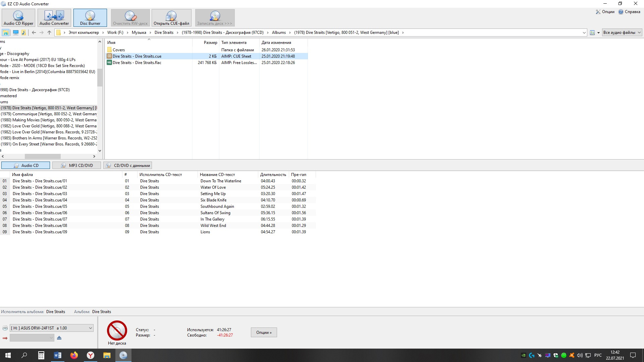Screen dimensions: 644x362
Task: Open the view mode dropdown arrow
Action: [598, 33]
